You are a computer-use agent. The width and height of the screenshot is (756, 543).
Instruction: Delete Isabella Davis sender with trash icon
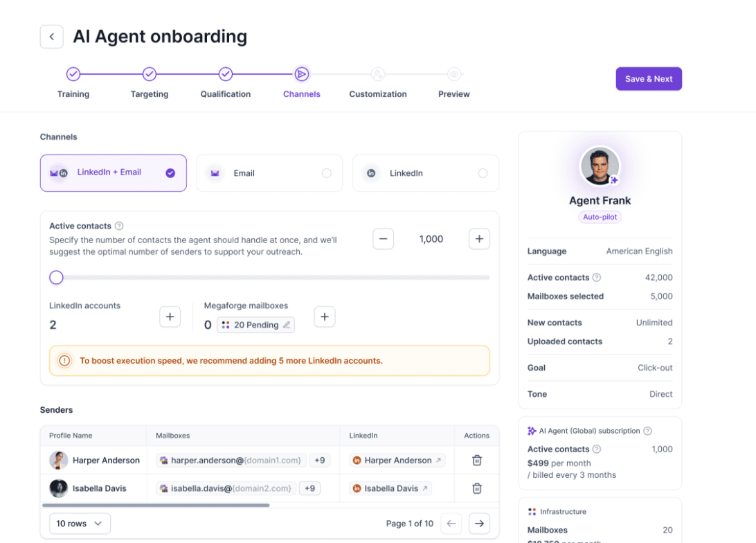point(477,488)
